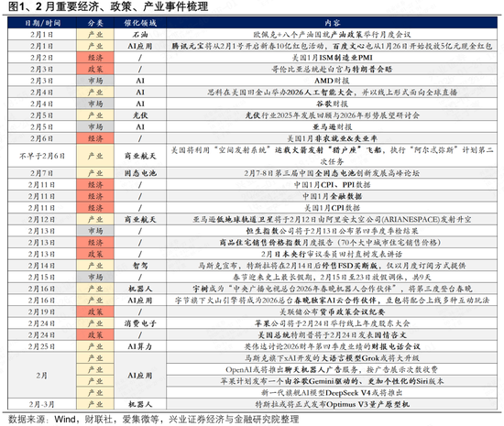Select the 石油 domain cell
504x426 pixels.
[140, 35]
